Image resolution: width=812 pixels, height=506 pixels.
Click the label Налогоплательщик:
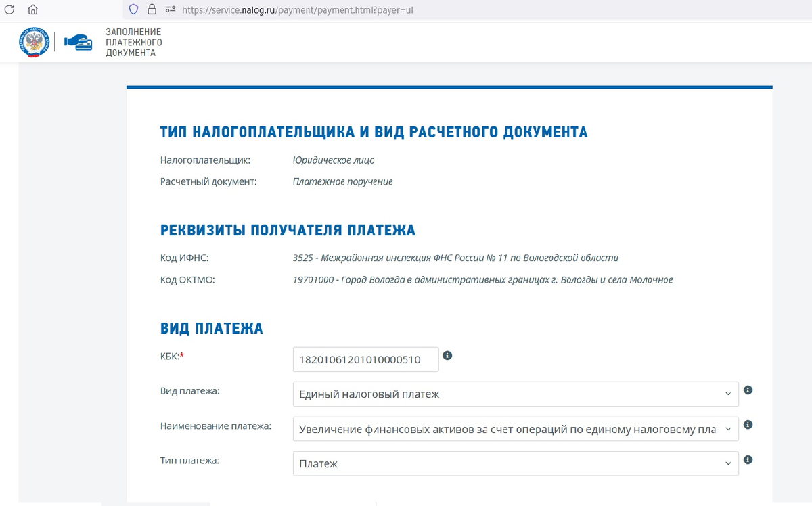[205, 160]
